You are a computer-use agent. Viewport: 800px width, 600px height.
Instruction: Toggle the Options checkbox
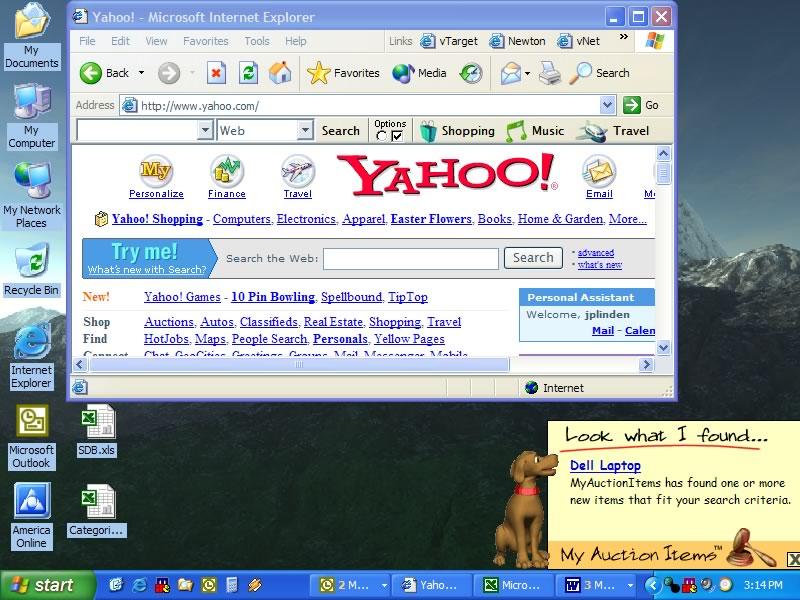[x=397, y=136]
